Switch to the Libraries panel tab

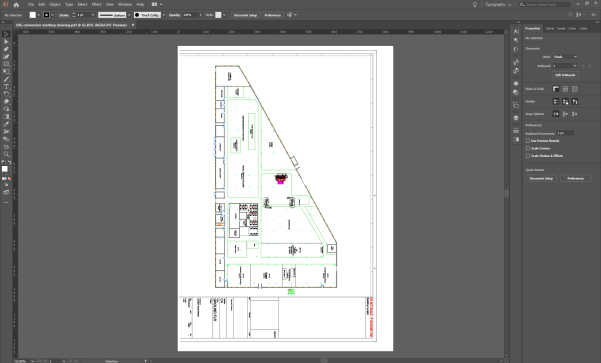pyautogui.click(x=550, y=28)
